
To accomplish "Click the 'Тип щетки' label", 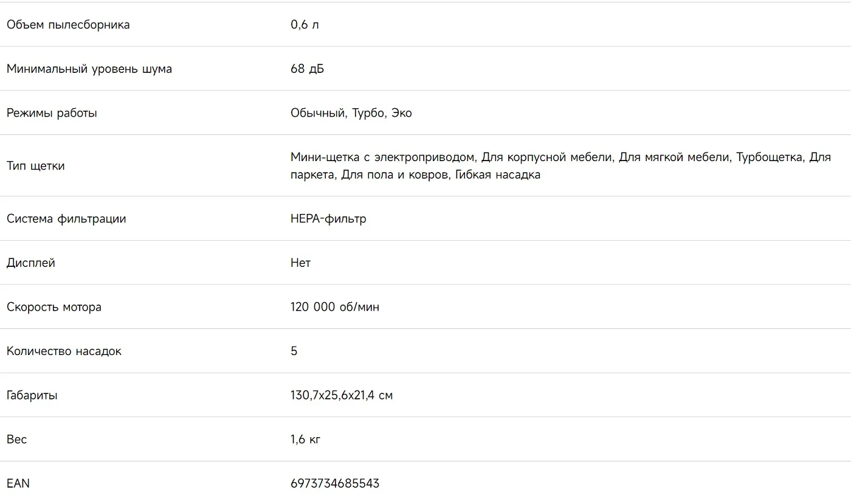I will [35, 166].
